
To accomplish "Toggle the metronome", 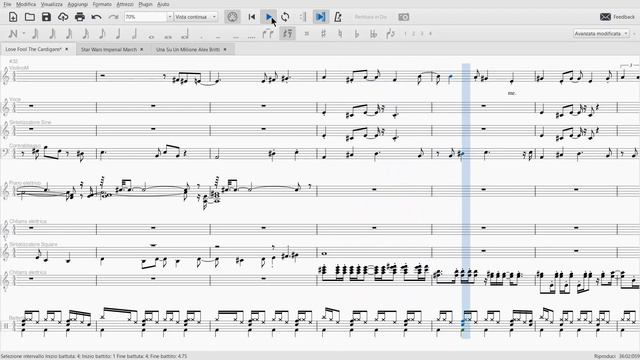I will (338, 17).
